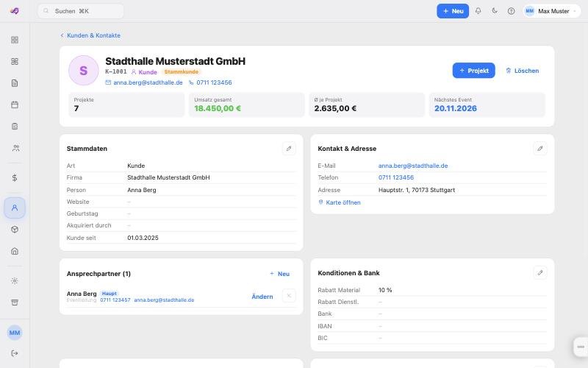
Task: Click the IBAN row in Konditionen & Bank
Action: click(432, 326)
